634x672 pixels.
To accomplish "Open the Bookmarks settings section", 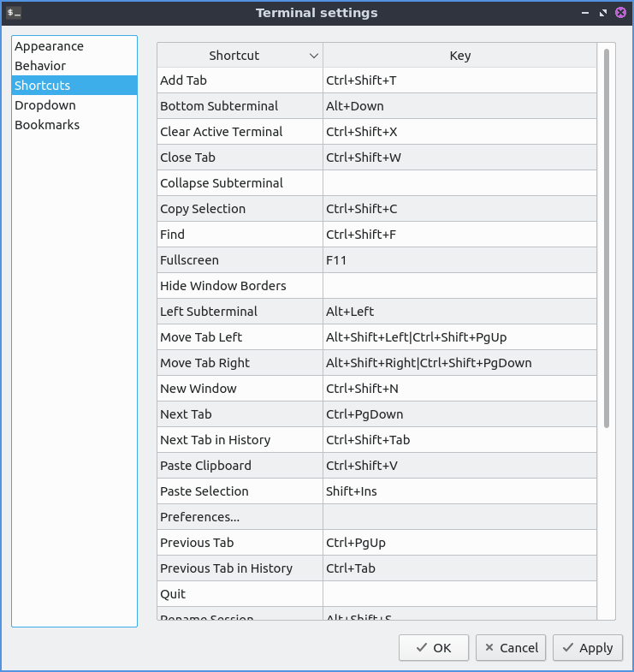I will pyautogui.click(x=47, y=125).
